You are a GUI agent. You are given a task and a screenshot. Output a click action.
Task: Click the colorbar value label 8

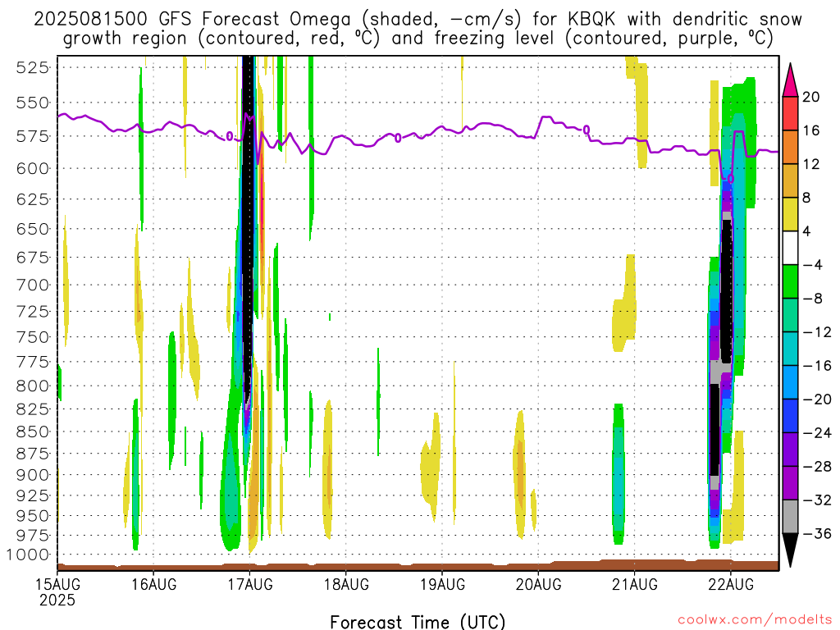tap(806, 198)
